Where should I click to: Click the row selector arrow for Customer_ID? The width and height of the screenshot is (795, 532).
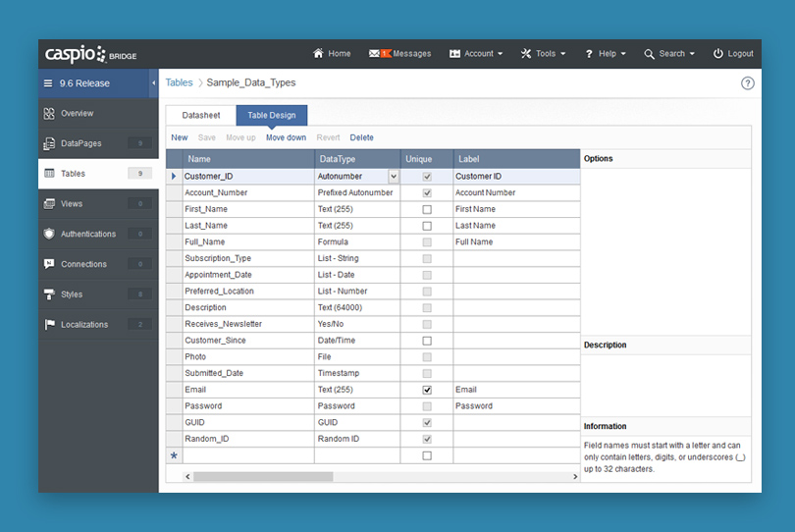click(x=174, y=176)
